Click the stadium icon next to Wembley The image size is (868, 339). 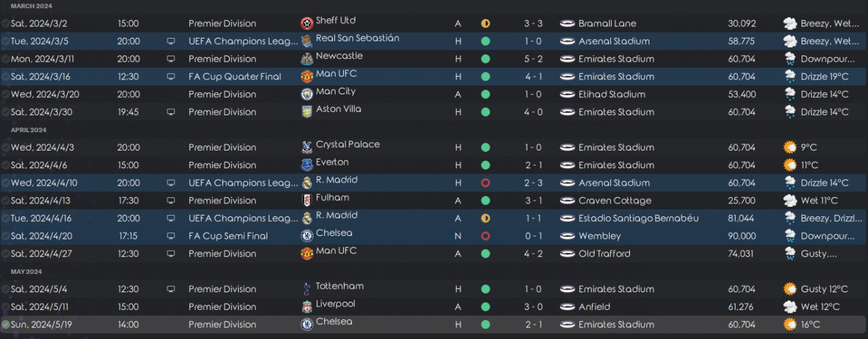click(x=567, y=236)
